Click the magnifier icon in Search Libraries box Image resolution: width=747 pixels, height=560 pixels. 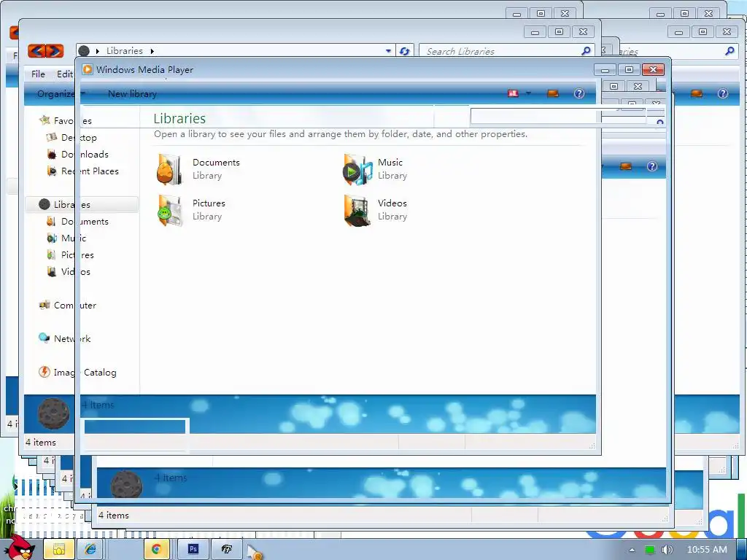(586, 50)
